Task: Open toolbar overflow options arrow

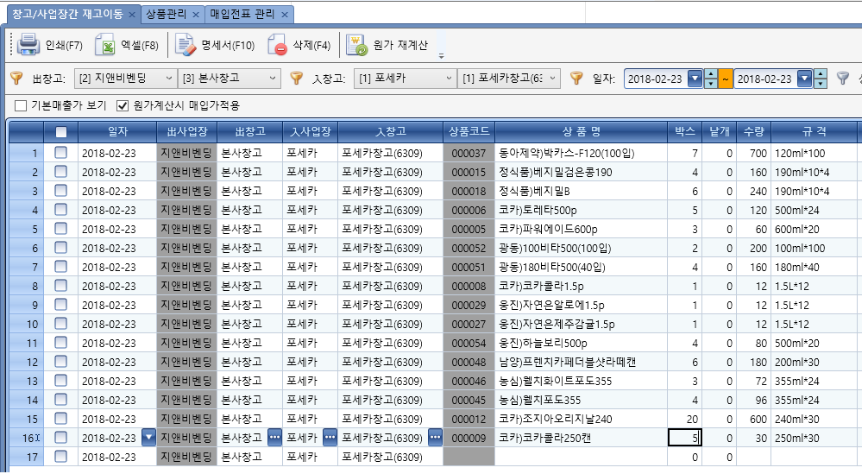Action: (x=441, y=54)
